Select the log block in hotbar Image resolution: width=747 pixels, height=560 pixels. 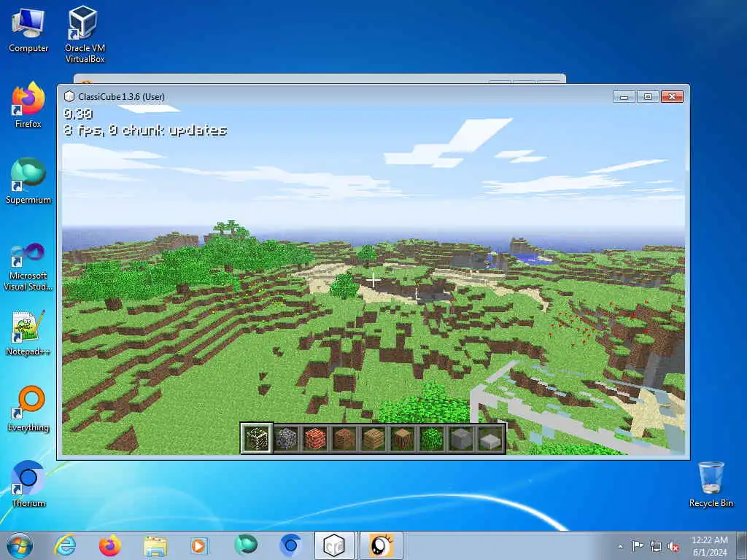(403, 438)
